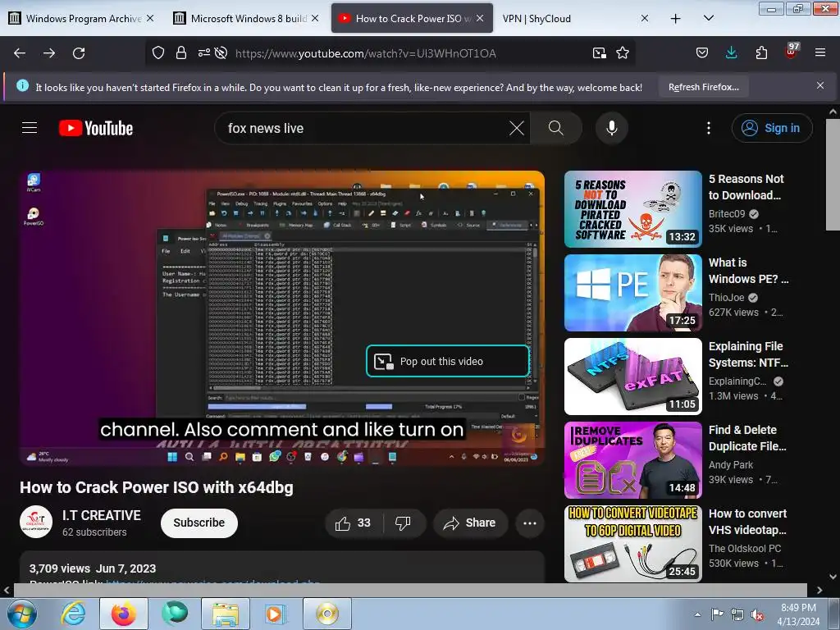Go forward to next page

(x=49, y=53)
